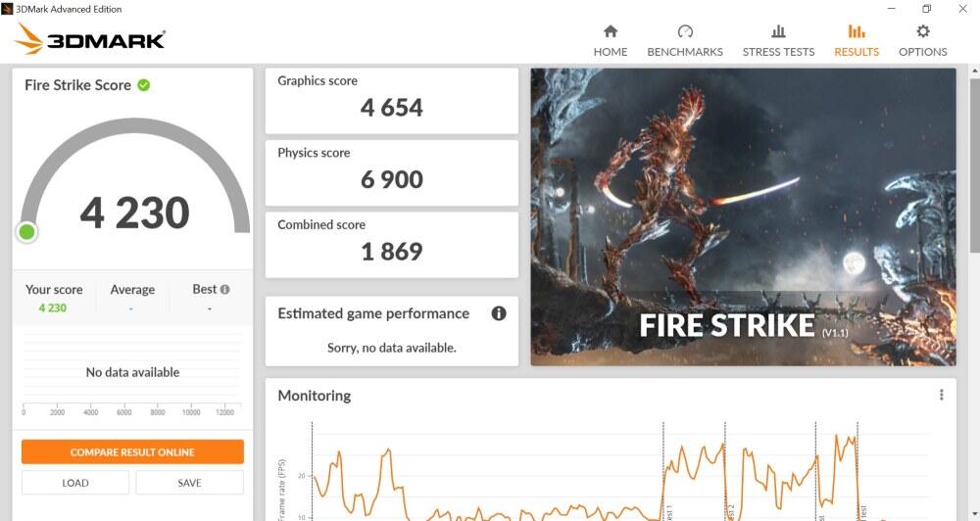This screenshot has height=521, width=980.
Task: Click the Frame rate (FPS) axis label
Action: (282, 490)
